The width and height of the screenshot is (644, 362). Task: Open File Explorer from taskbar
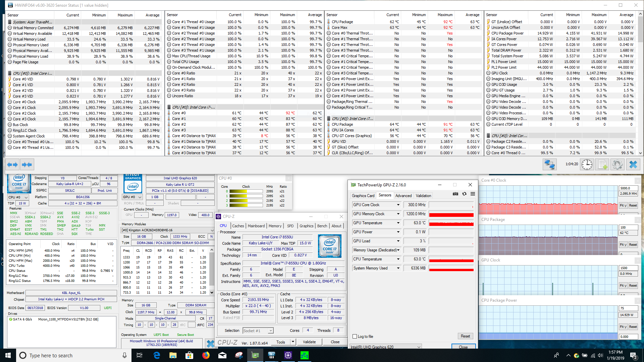[173, 355]
